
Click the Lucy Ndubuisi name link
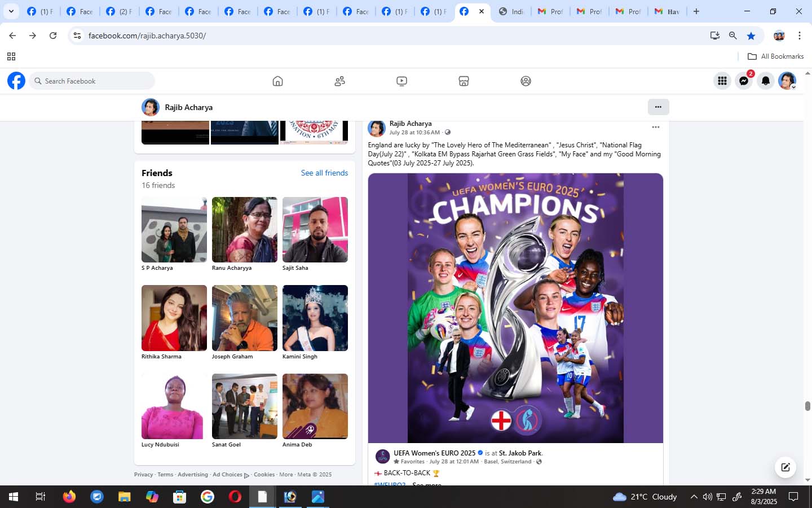160,445
